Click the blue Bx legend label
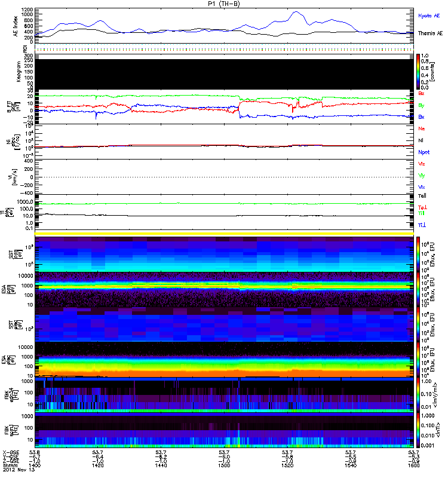Image resolution: width=448 pixels, height=478 pixels. (421, 117)
